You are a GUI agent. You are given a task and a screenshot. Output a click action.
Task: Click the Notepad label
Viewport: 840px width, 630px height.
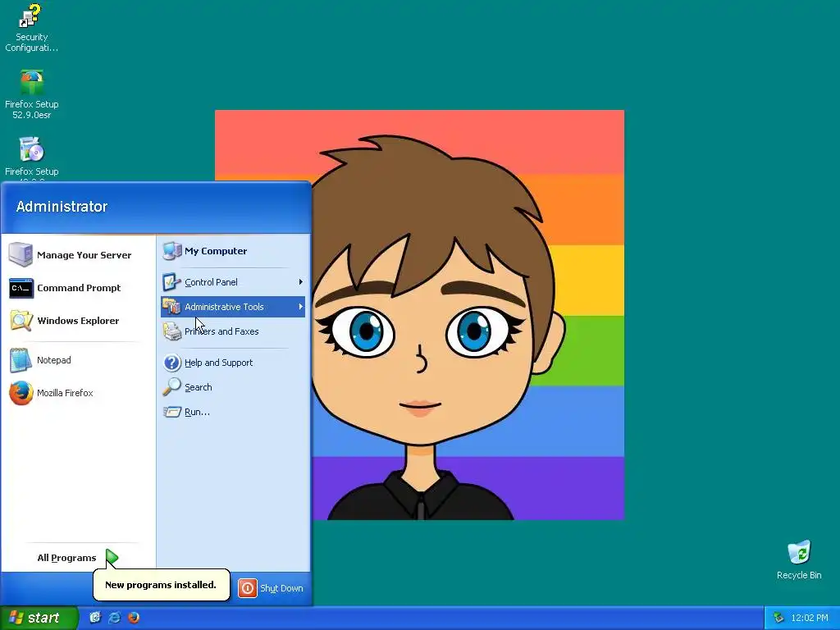click(53, 360)
